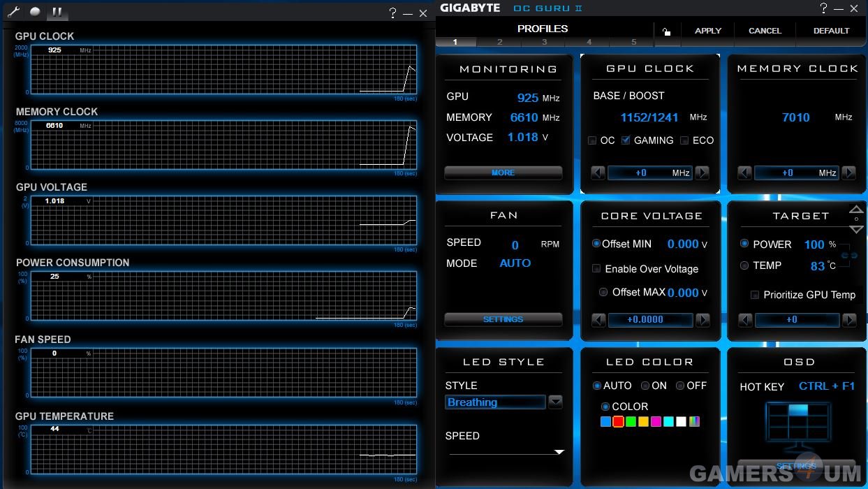Image resolution: width=868 pixels, height=489 pixels.
Task: Set LED color mode to ON
Action: pyautogui.click(x=645, y=386)
